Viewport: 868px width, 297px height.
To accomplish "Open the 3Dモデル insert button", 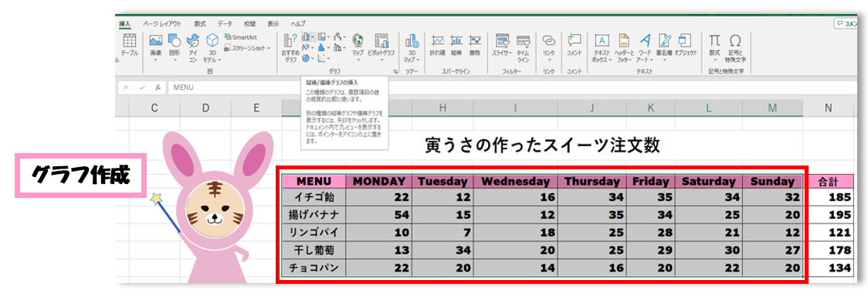I will pos(212,49).
